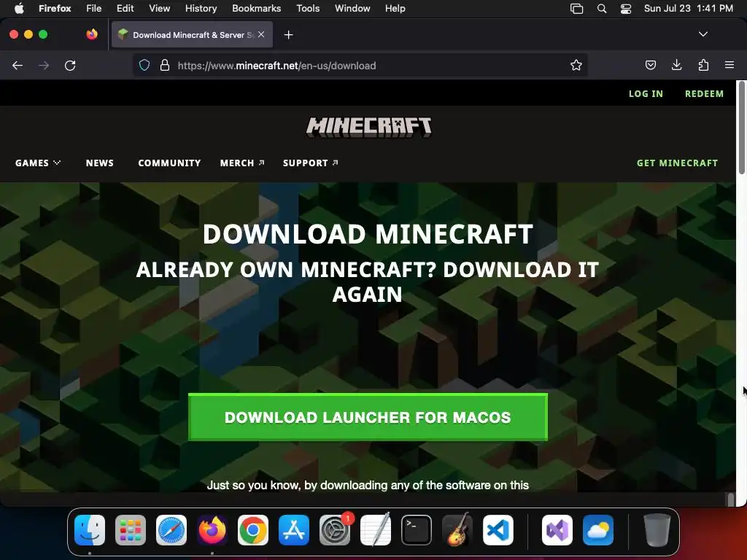The height and width of the screenshot is (560, 747).
Task: Open a new tab with the plus icon
Action: tap(288, 35)
